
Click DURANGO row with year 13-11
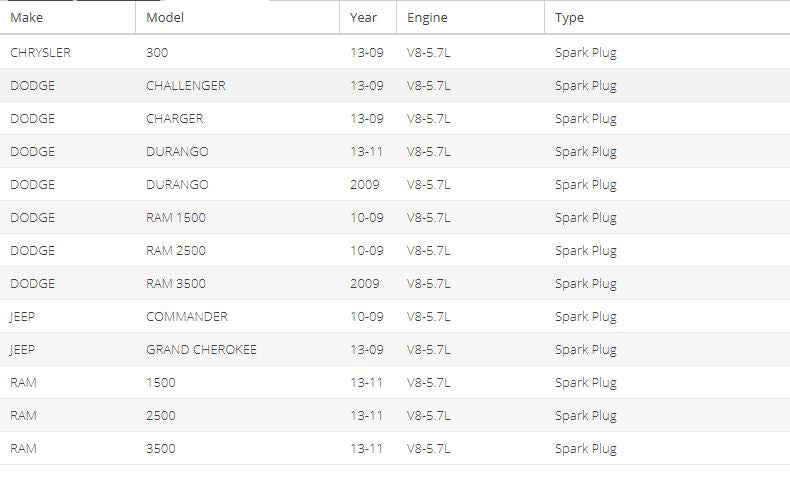click(x=395, y=152)
